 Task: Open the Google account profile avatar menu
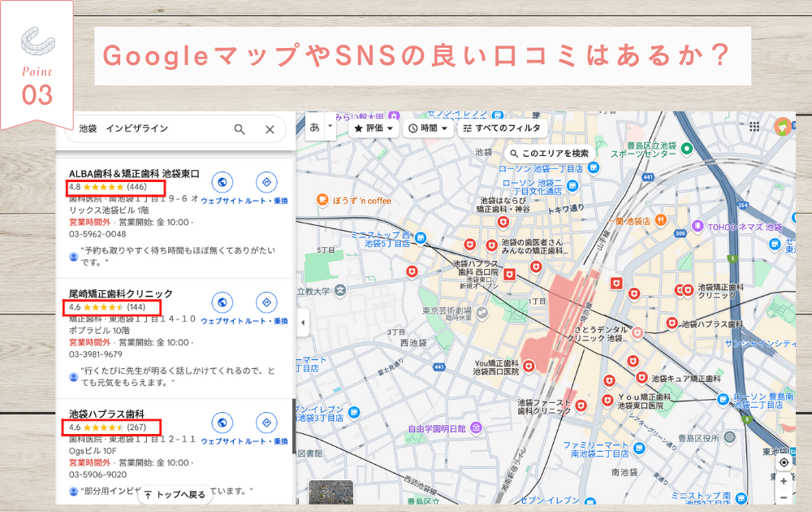(784, 128)
